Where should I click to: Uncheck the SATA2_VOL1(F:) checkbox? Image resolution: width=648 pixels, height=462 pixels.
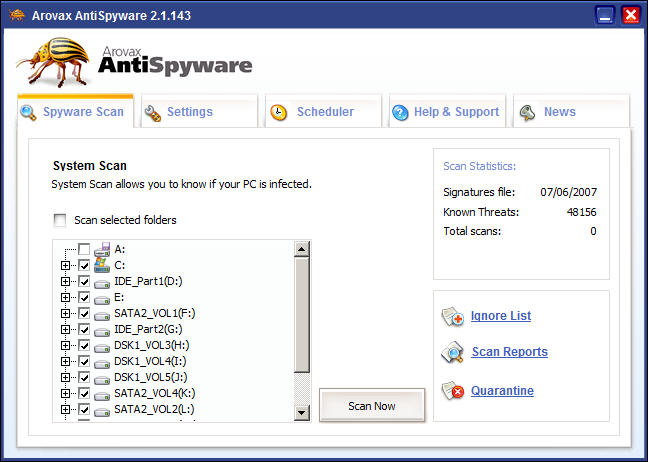[x=84, y=313]
